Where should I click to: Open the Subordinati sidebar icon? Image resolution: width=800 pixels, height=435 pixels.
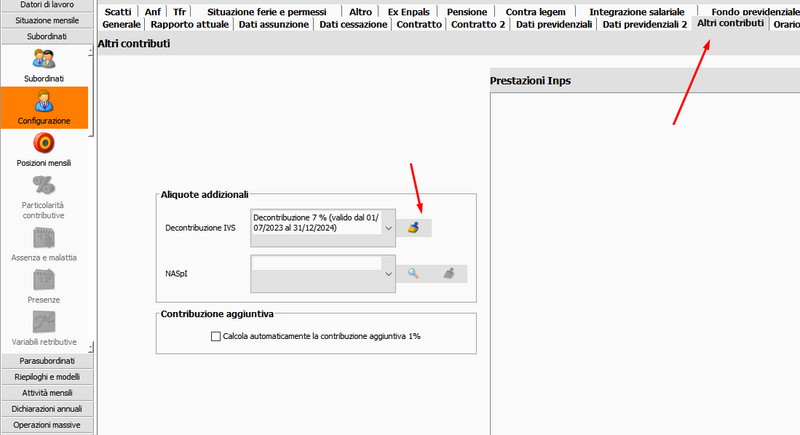pyautogui.click(x=43, y=60)
